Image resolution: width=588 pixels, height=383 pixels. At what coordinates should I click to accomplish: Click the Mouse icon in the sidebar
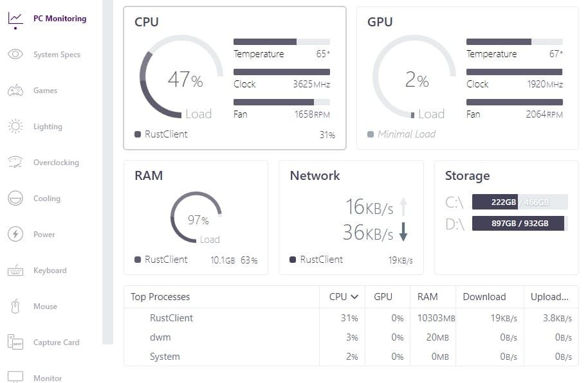point(15,307)
